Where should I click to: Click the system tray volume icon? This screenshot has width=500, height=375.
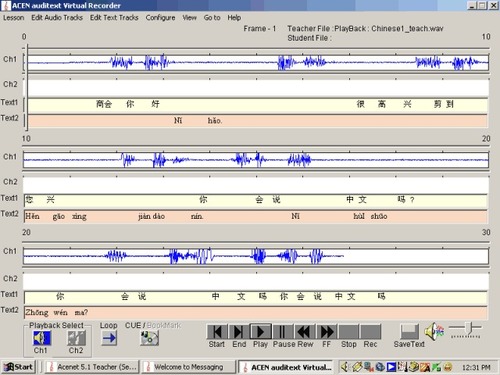click(x=345, y=367)
